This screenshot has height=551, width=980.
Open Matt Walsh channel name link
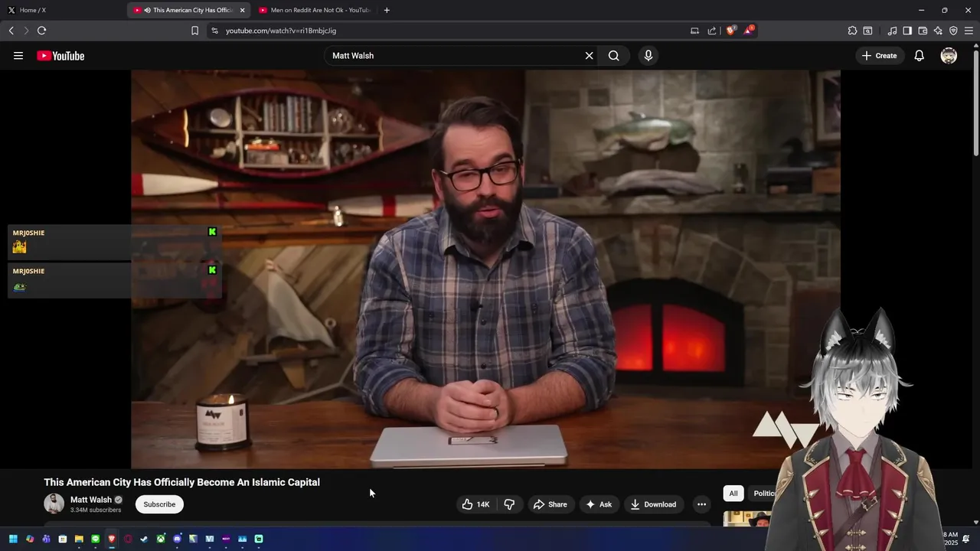click(91, 500)
